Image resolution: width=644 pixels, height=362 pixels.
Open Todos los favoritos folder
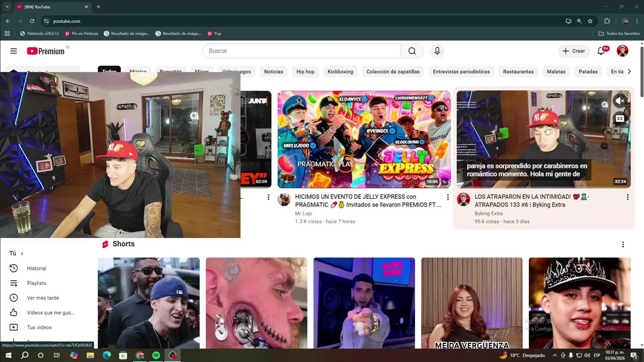[x=619, y=34]
